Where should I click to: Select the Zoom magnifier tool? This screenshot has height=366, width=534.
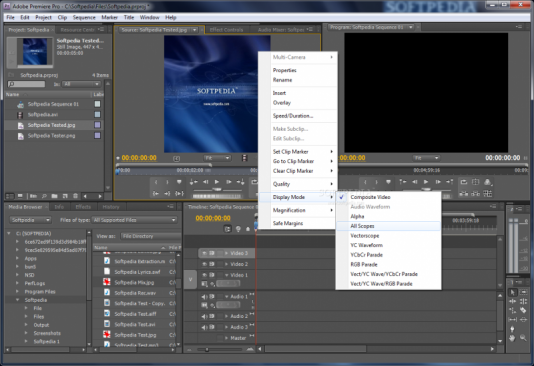(x=523, y=338)
